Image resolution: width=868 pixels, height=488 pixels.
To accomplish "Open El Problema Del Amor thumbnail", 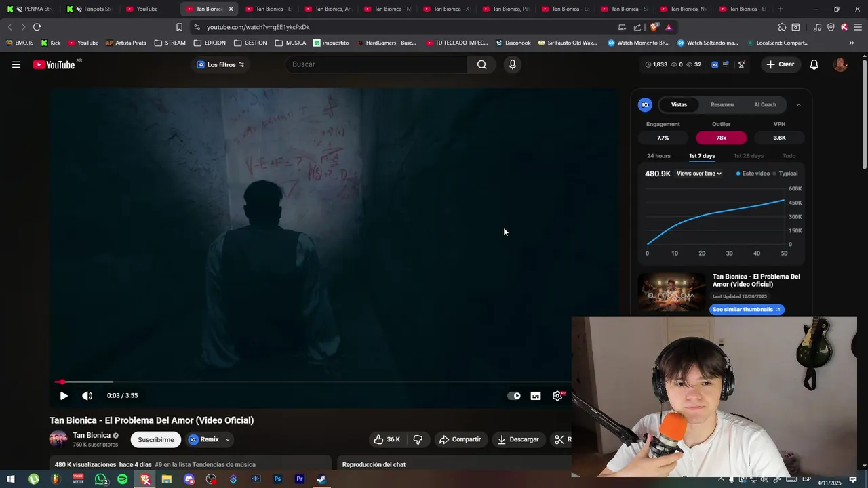I will (671, 293).
